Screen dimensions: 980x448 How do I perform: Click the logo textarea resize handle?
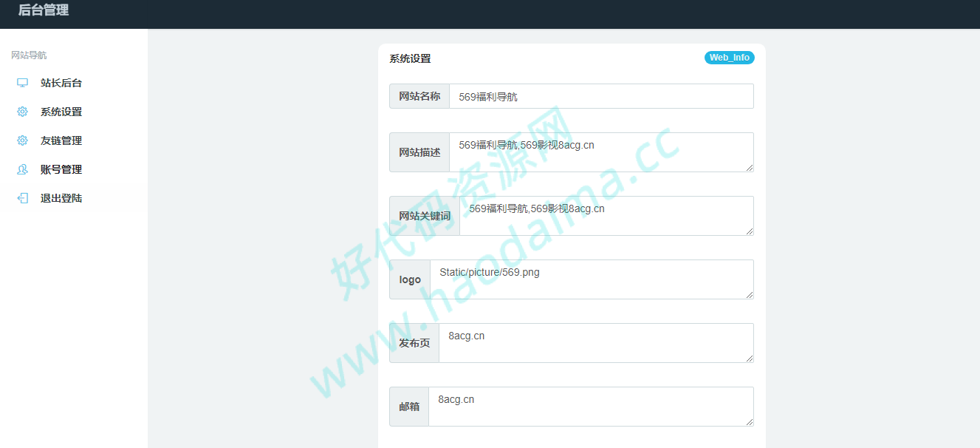(749, 294)
